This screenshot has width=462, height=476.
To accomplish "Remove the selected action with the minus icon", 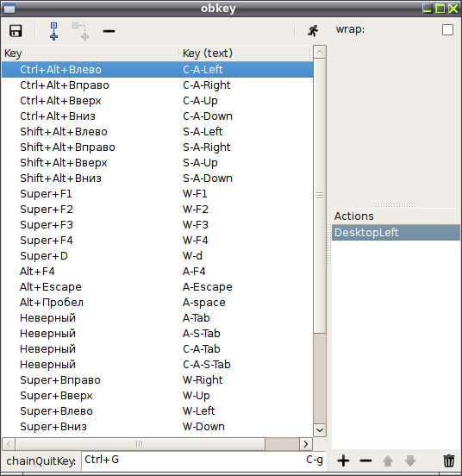I will coord(365,460).
